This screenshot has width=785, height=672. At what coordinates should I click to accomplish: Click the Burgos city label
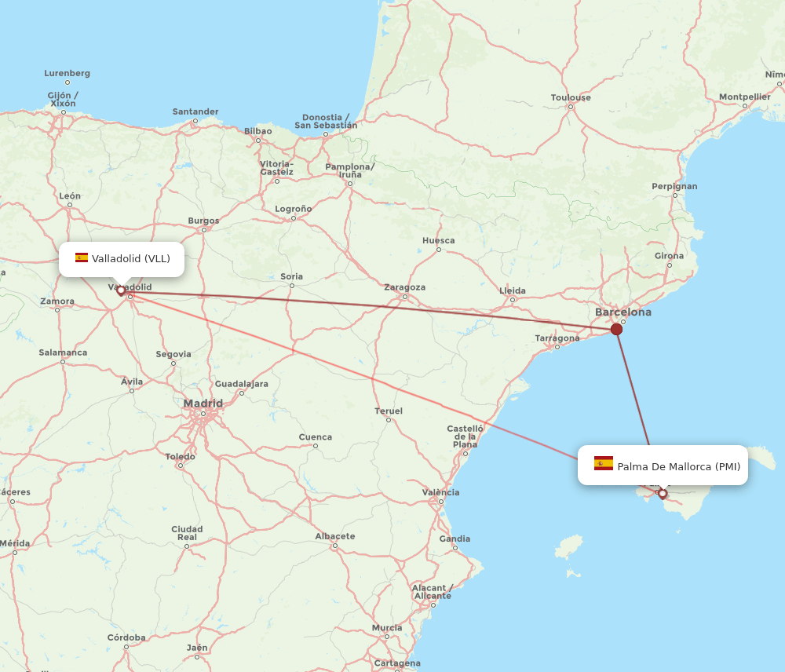point(203,221)
